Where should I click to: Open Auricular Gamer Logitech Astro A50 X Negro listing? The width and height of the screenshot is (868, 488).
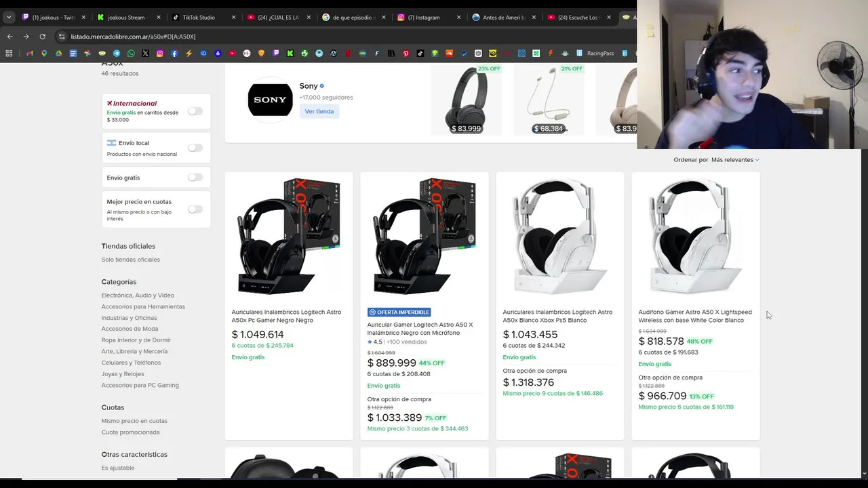click(420, 329)
